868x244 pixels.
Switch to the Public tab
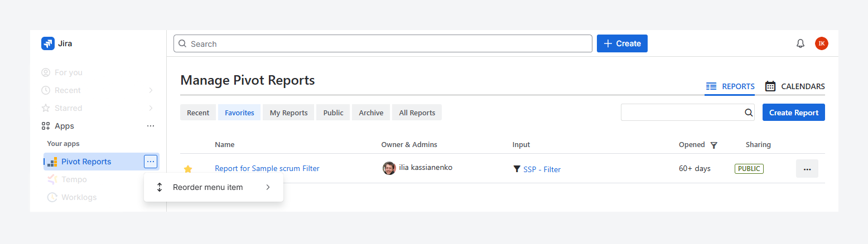333,113
